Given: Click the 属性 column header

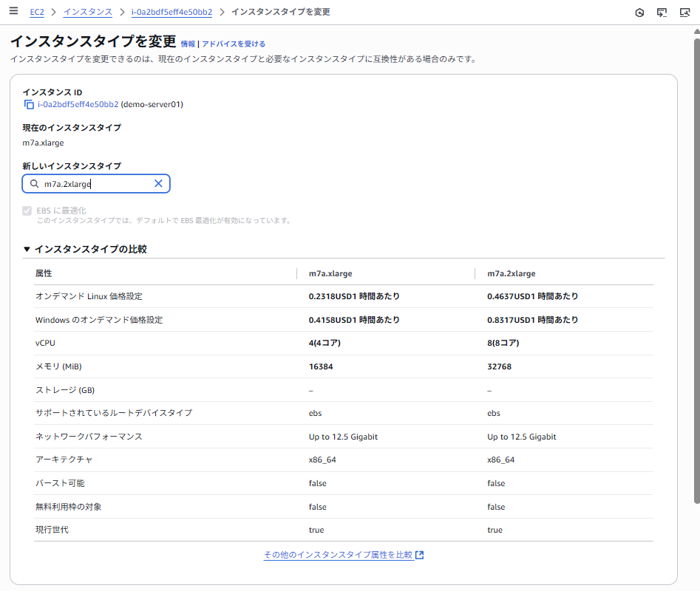Looking at the screenshot, I should (44, 273).
